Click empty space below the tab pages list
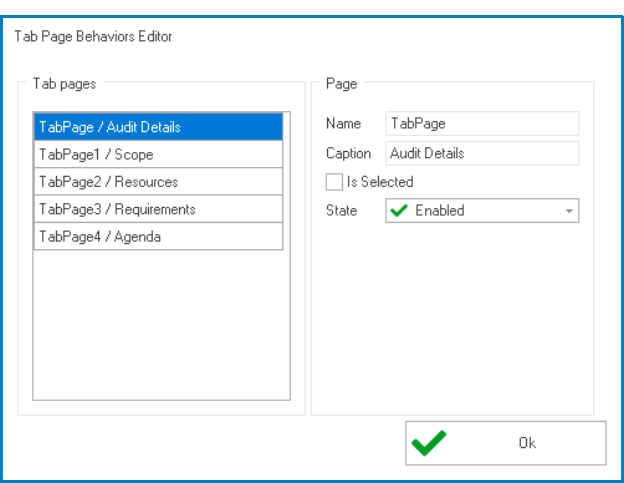The image size is (624, 483). (161, 324)
